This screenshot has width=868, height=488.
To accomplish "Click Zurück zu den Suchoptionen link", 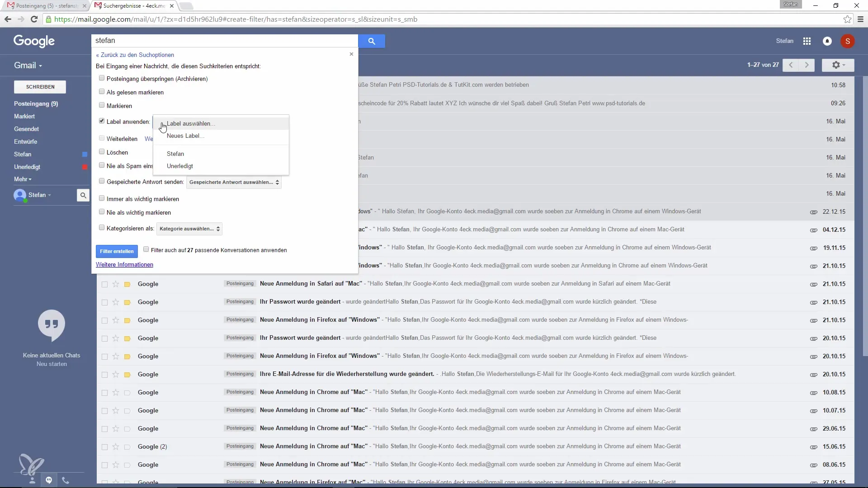I will coord(135,55).
